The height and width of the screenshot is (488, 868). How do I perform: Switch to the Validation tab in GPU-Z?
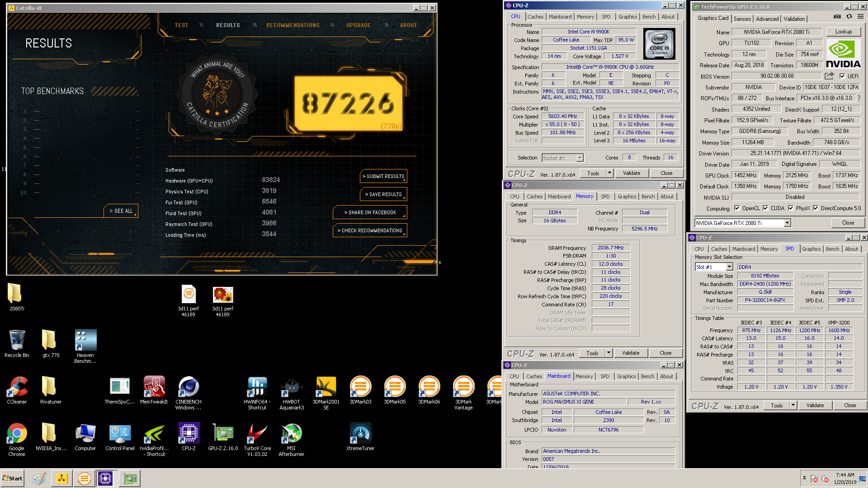(x=794, y=19)
